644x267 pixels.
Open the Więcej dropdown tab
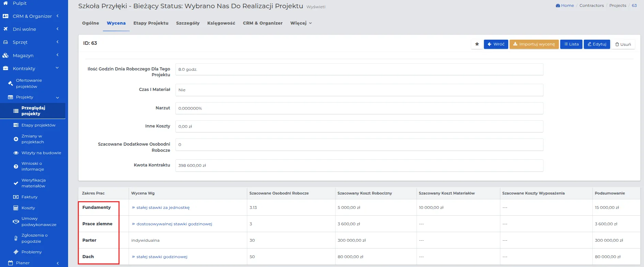pyautogui.click(x=301, y=23)
